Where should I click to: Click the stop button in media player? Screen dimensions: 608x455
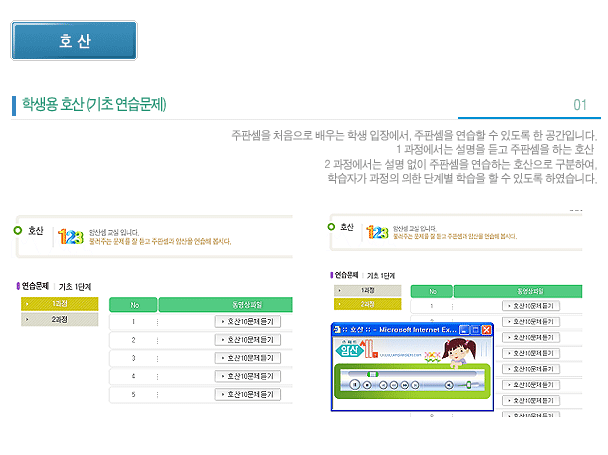pos(368,384)
